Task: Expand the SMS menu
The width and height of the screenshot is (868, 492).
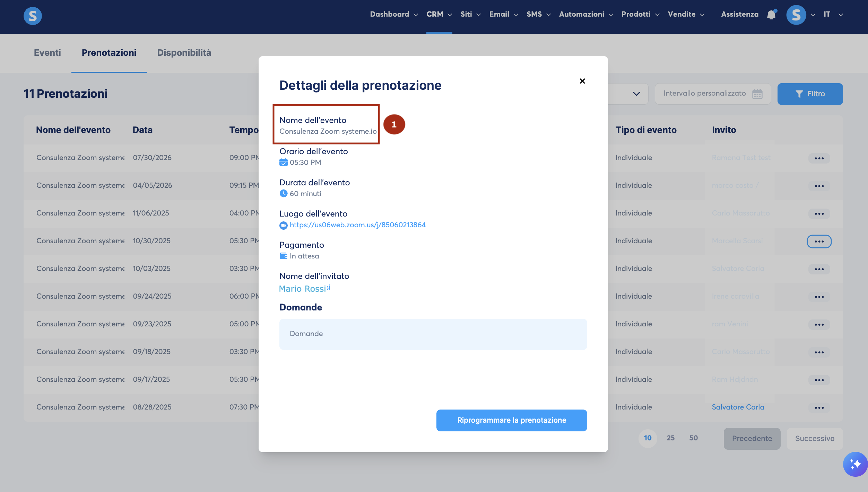Action: point(539,14)
